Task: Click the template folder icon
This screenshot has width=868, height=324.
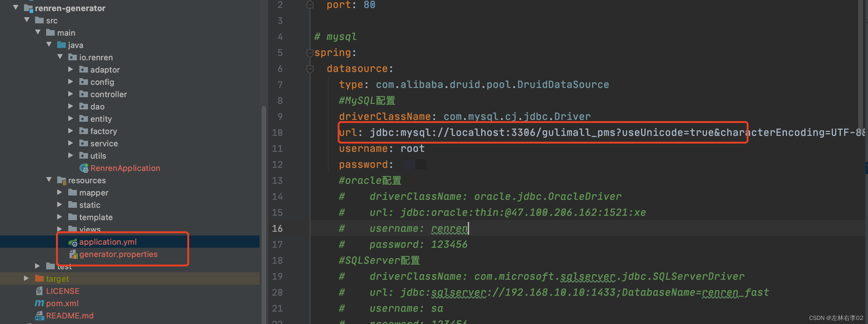Action: pos(73,217)
